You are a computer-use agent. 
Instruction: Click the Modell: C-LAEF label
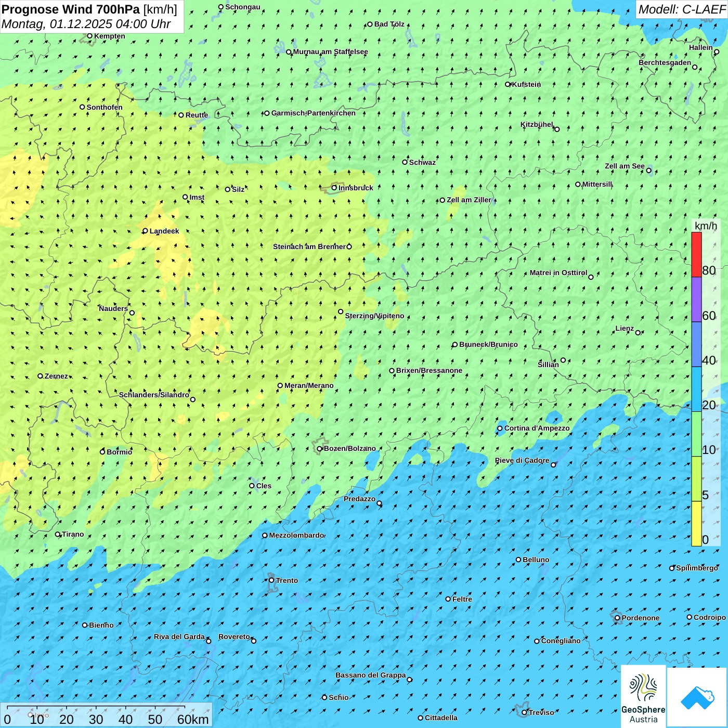681,9
